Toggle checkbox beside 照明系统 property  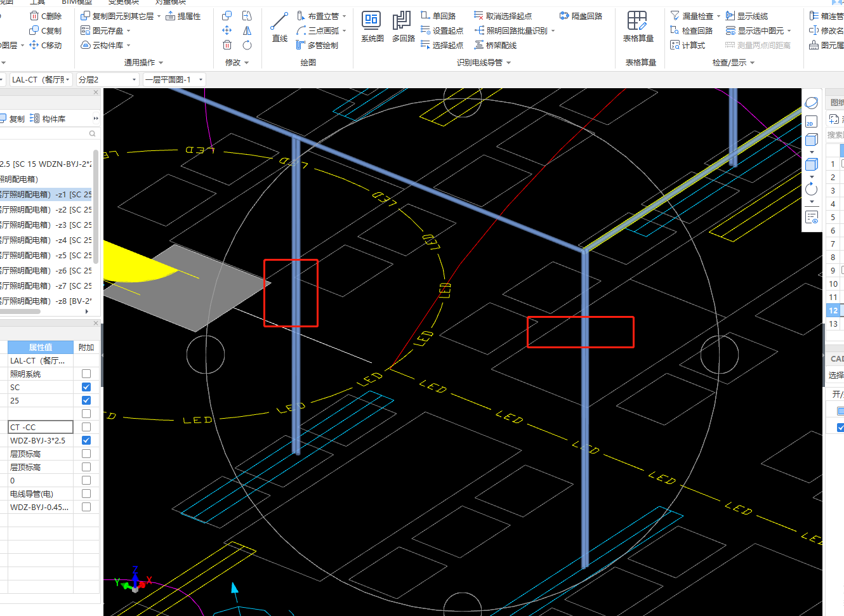86,374
